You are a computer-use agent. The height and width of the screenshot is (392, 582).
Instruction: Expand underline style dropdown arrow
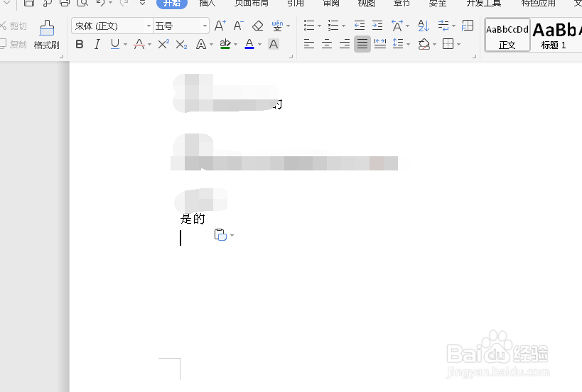pyautogui.click(x=126, y=45)
